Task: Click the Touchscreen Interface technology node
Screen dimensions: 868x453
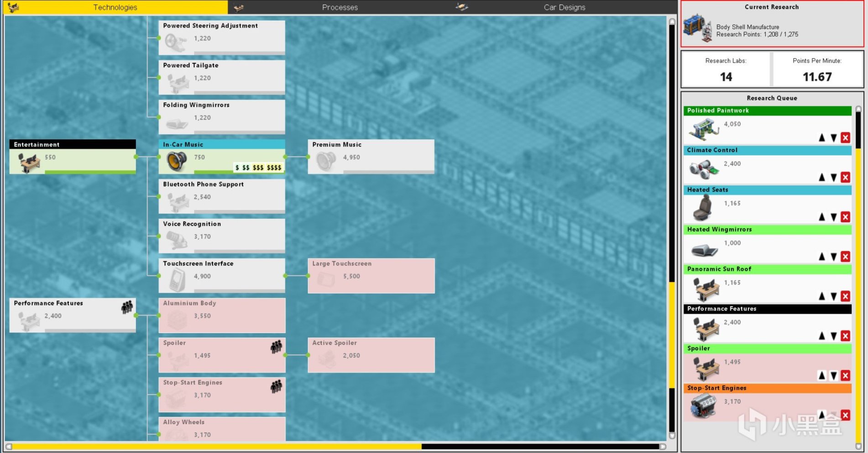Action: coord(222,276)
